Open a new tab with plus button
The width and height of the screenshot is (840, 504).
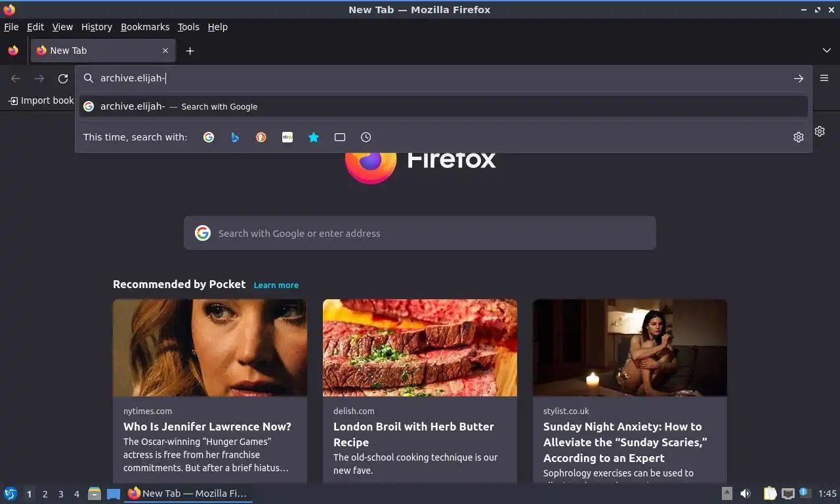pyautogui.click(x=190, y=51)
